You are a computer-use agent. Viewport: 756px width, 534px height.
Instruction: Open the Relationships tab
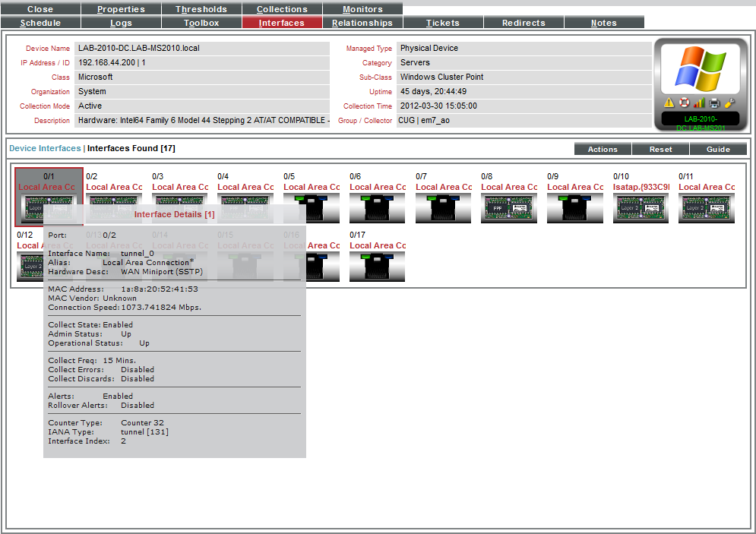click(362, 22)
